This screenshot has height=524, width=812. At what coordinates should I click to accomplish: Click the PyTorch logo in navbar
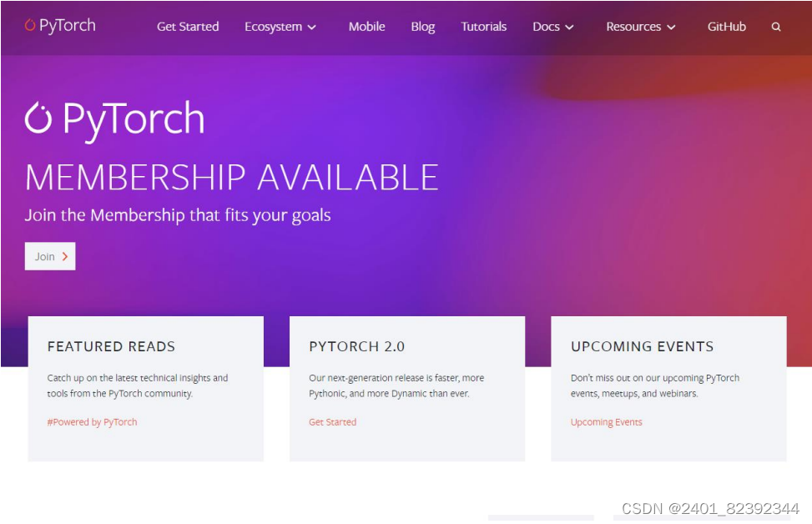60,25
